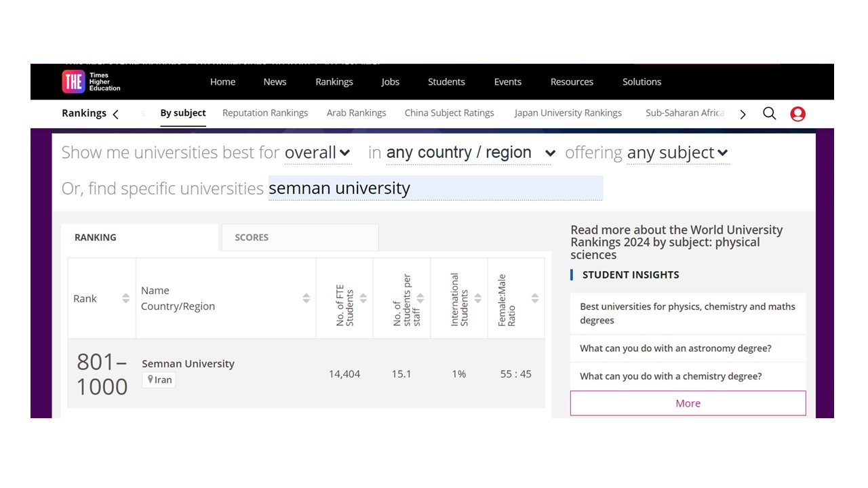Sort by No. of students per staff
868x488 pixels.
pyautogui.click(x=420, y=298)
